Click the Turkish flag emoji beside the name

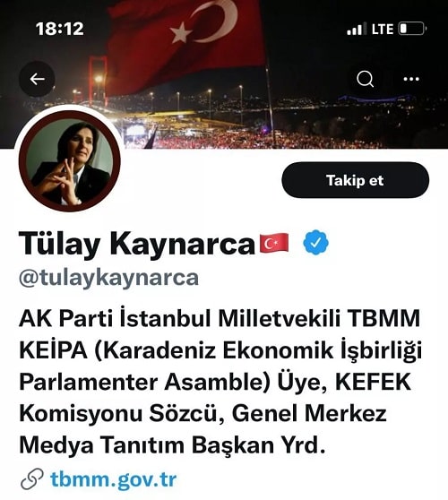coord(274,243)
